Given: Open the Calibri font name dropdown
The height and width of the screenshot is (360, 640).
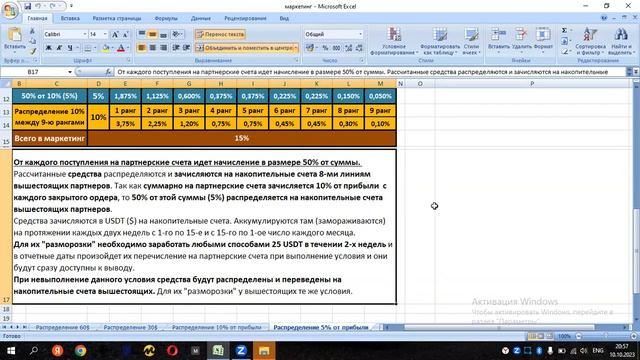Looking at the screenshot, I should coord(84,34).
